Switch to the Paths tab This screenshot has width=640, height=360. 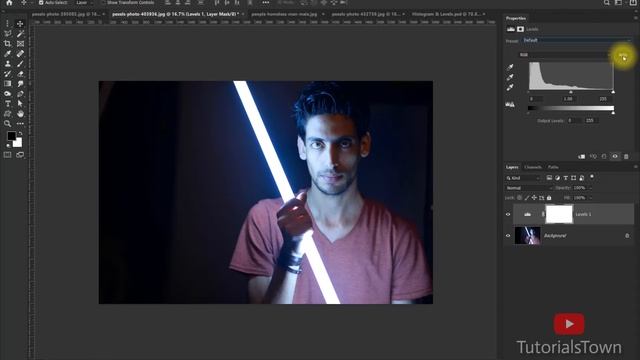pyautogui.click(x=553, y=167)
